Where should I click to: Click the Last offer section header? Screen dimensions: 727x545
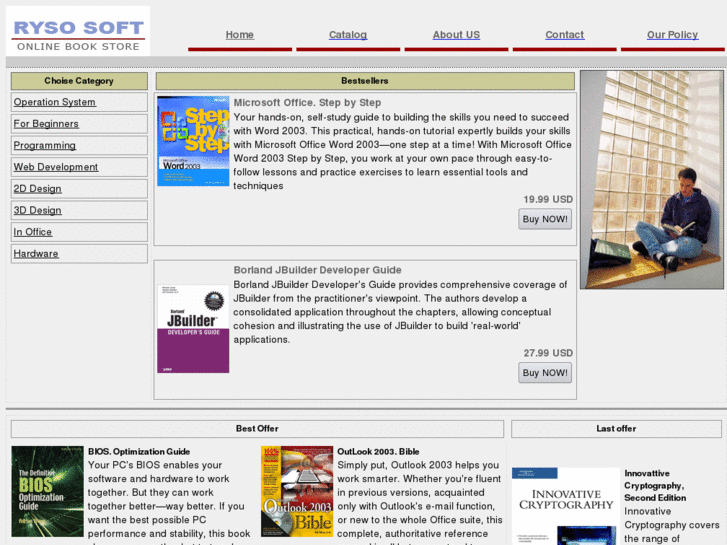click(x=616, y=429)
